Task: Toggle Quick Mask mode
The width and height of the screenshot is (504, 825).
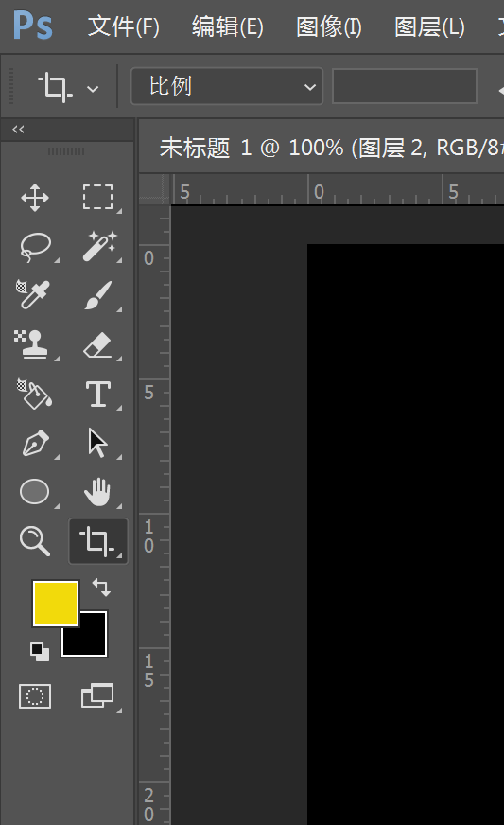Action: coord(35,696)
